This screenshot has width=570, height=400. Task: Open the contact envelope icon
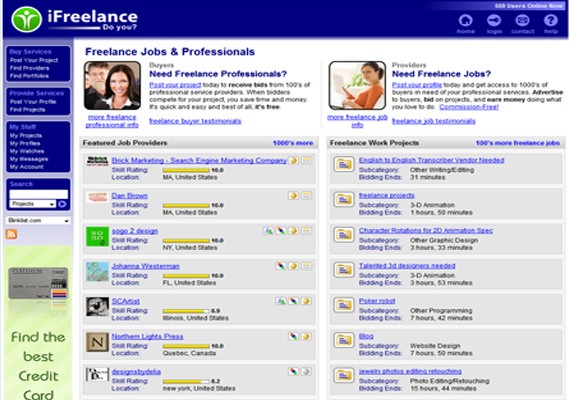point(522,20)
